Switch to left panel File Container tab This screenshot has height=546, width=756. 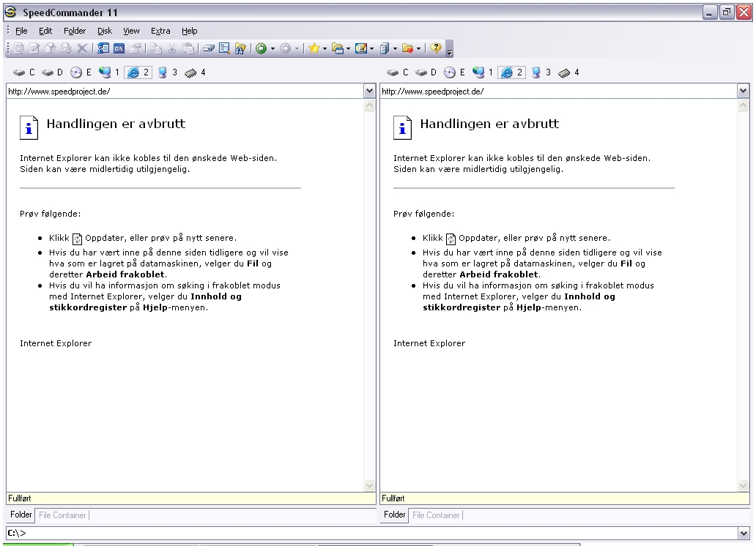click(62, 515)
